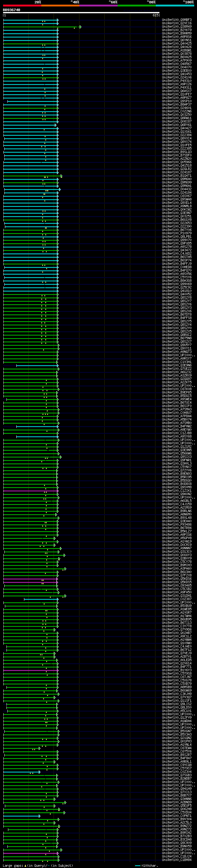Click the cyan ~100% identity legend segment

pyautogui.click(x=175, y=6)
